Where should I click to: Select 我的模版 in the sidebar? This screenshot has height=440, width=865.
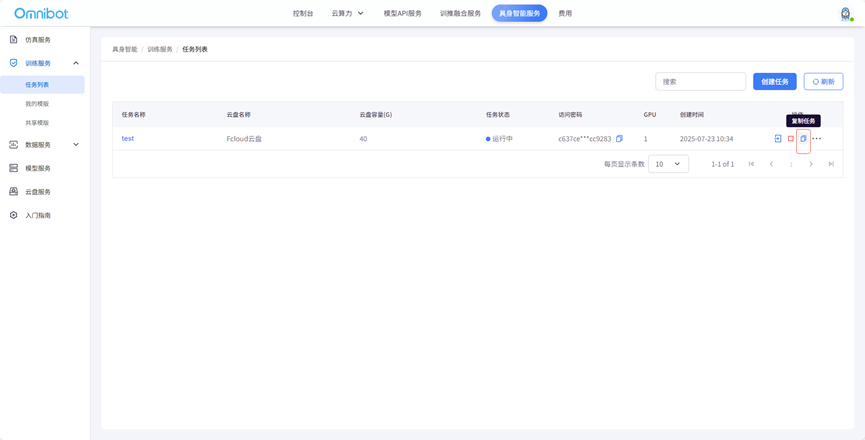tap(37, 104)
